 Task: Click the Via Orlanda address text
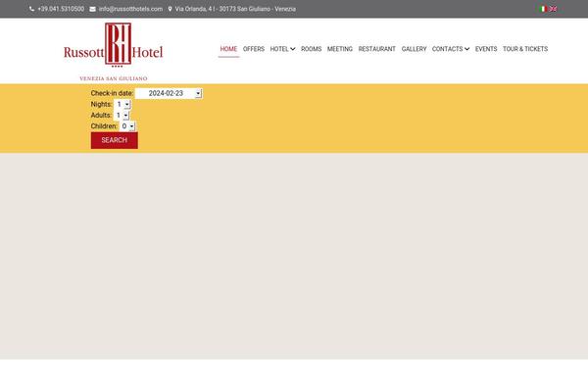point(235,9)
